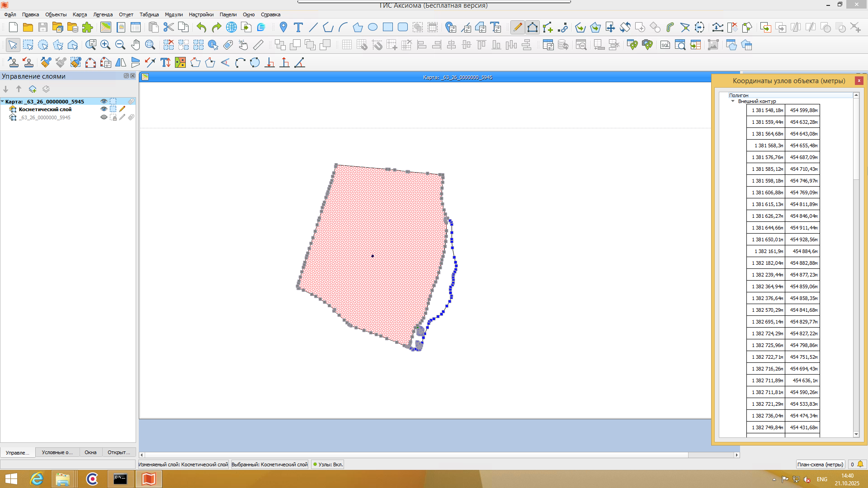Select the Text tool
Viewport: 868px width, 488px height.
pos(298,27)
